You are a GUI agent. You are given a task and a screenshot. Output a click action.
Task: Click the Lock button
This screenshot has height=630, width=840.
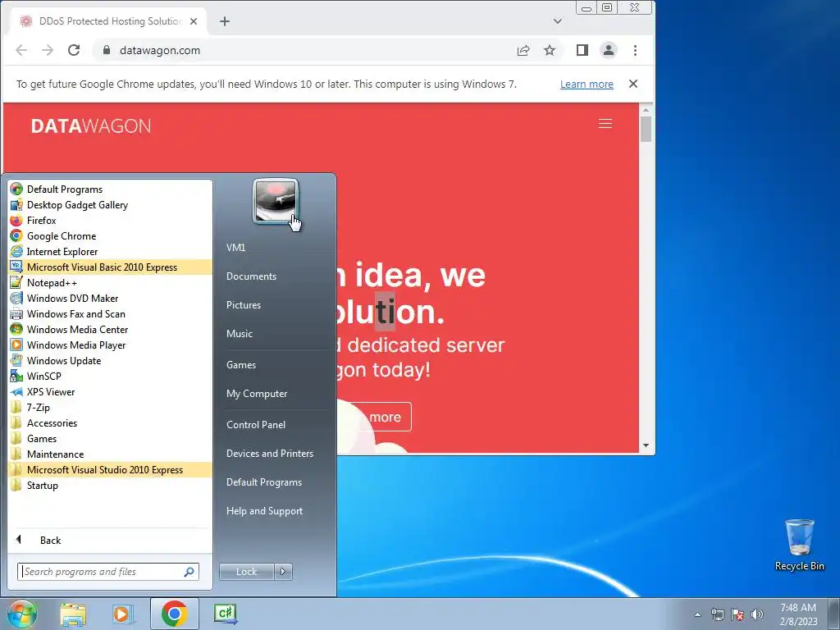click(246, 572)
